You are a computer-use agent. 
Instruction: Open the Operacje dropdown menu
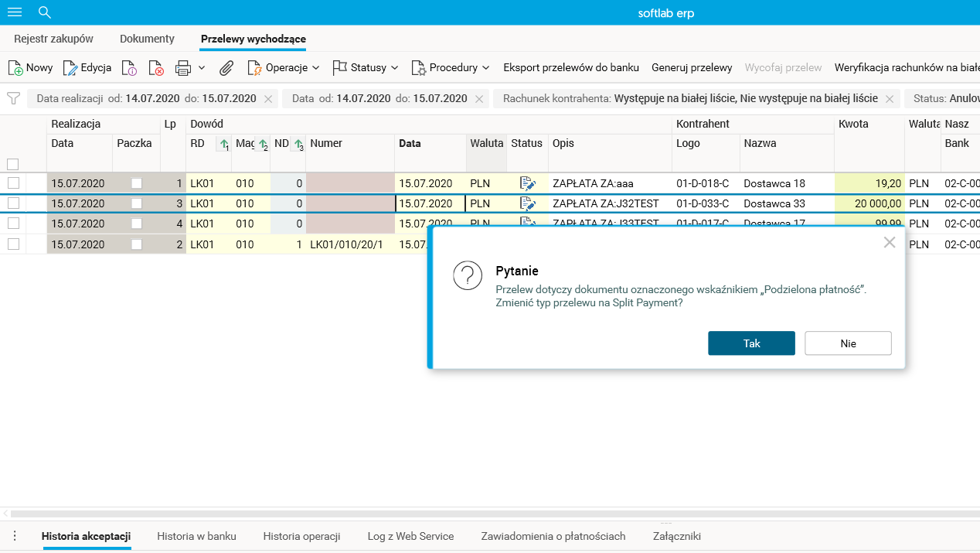pyautogui.click(x=284, y=68)
